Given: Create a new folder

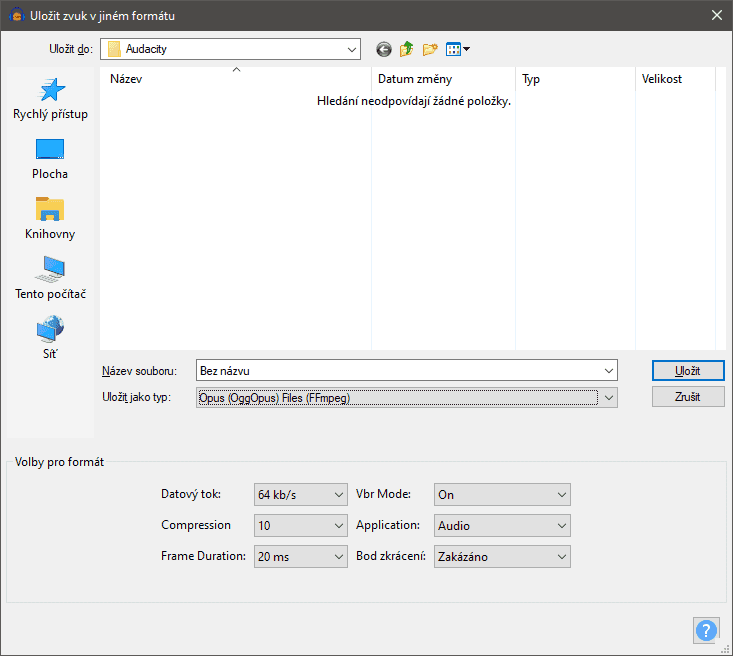Looking at the screenshot, I should tap(430, 49).
